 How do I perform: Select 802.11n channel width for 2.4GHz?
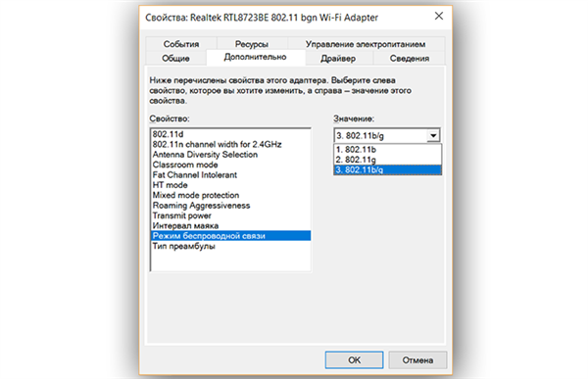click(231, 144)
